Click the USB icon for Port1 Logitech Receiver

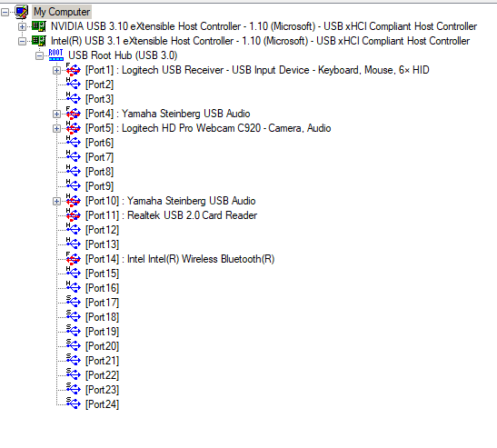[74, 69]
